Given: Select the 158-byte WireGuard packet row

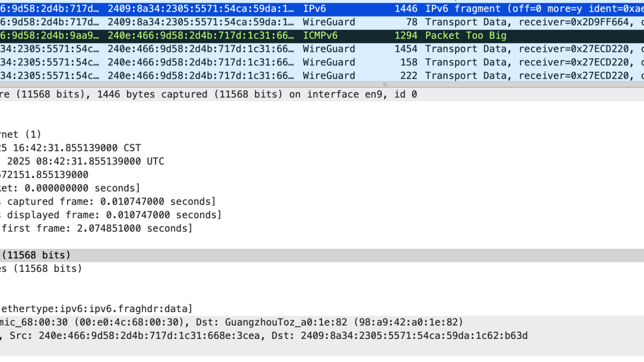Looking at the screenshot, I should [x=322, y=62].
